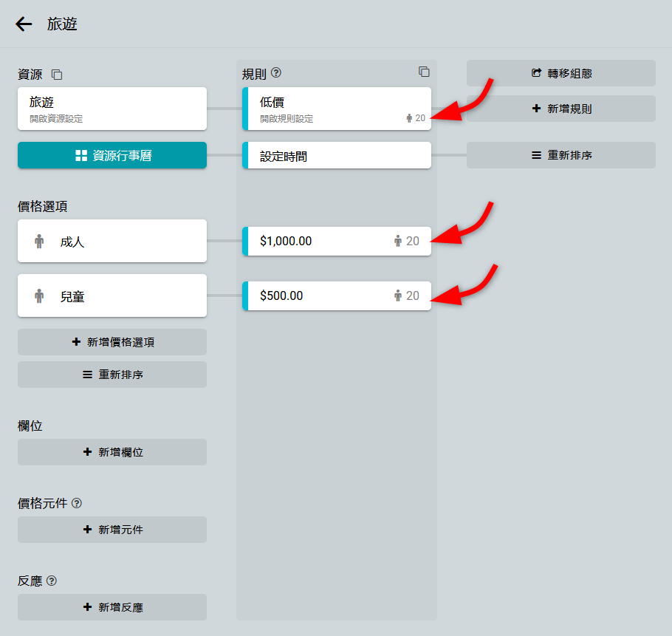
Task: Click 新增欄位 to add a field
Action: click(x=112, y=452)
